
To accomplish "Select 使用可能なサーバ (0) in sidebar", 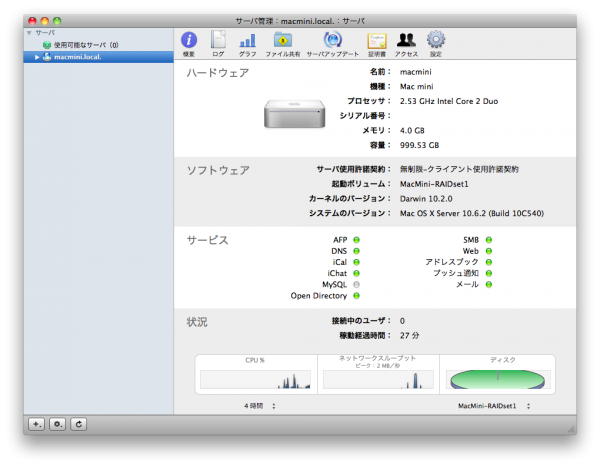I will point(86,45).
